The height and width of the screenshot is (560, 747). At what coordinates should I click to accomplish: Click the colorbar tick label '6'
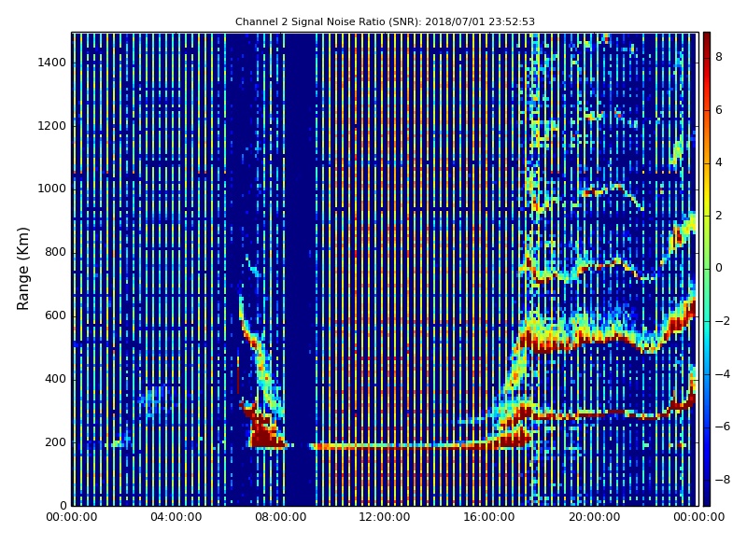pyautogui.click(x=719, y=110)
